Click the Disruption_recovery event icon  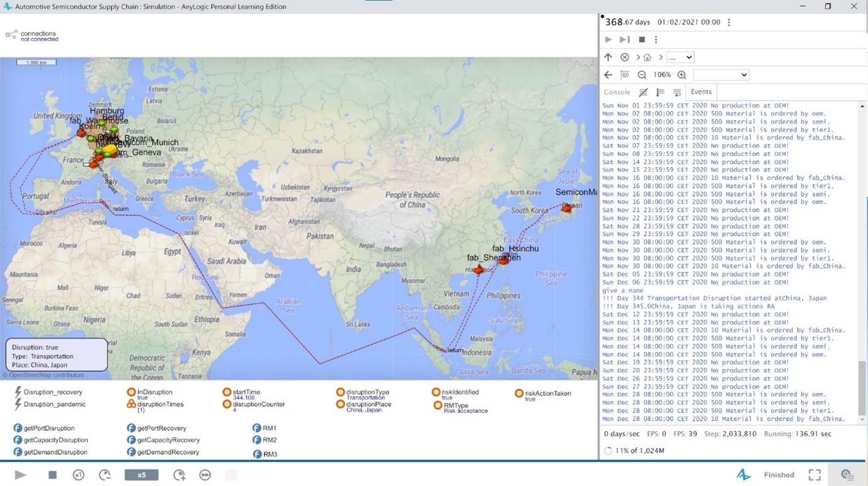coord(18,392)
